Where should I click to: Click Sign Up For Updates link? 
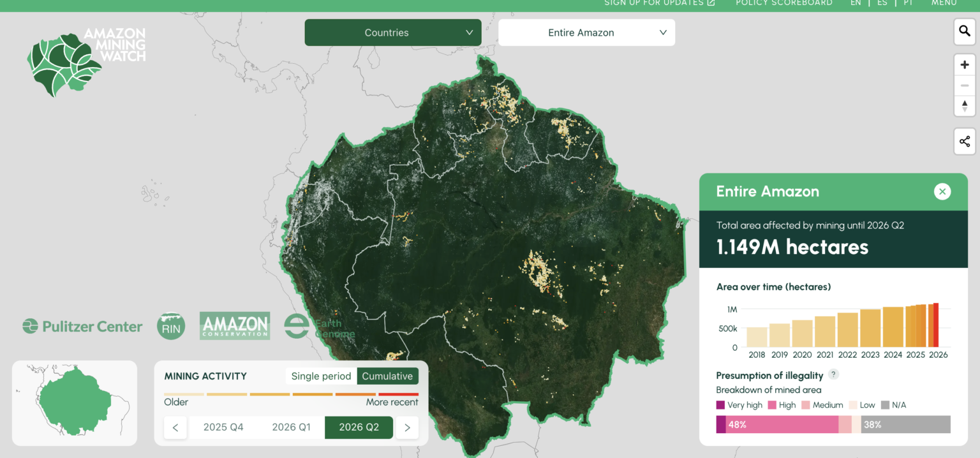coord(660,3)
